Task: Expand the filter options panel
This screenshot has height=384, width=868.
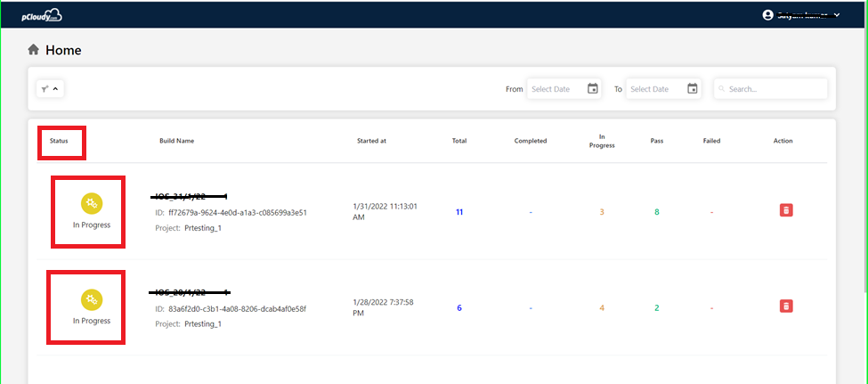Action: click(x=50, y=88)
